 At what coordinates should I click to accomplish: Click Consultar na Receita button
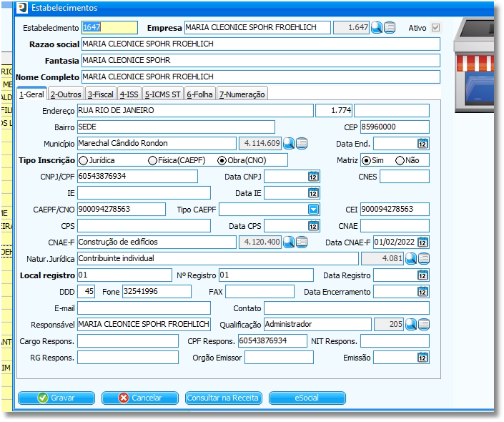(223, 398)
